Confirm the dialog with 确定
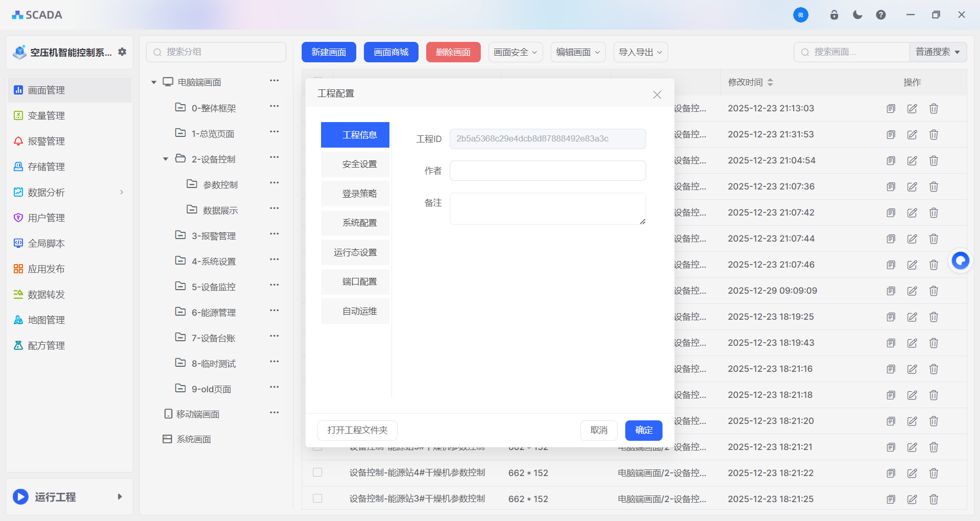This screenshot has height=521, width=980. tap(643, 430)
